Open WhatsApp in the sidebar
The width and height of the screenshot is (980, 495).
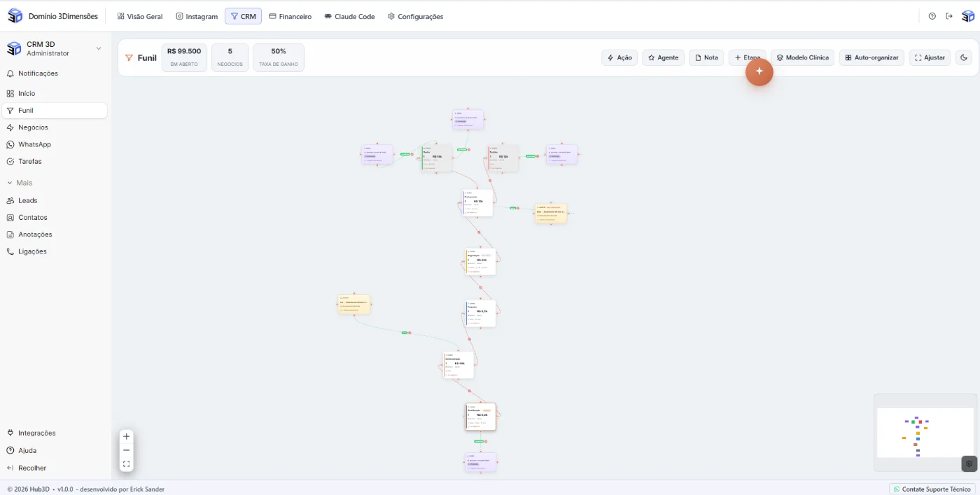pos(55,144)
